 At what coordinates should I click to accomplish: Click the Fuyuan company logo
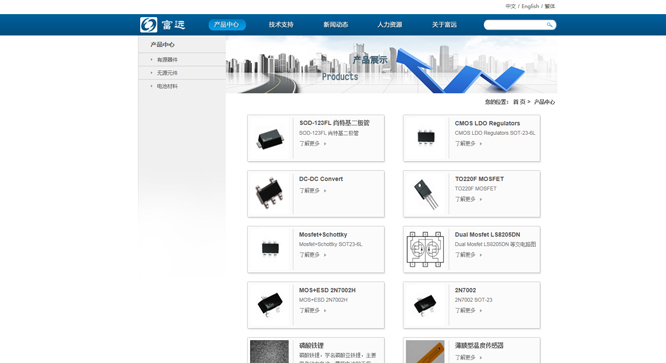tap(163, 25)
